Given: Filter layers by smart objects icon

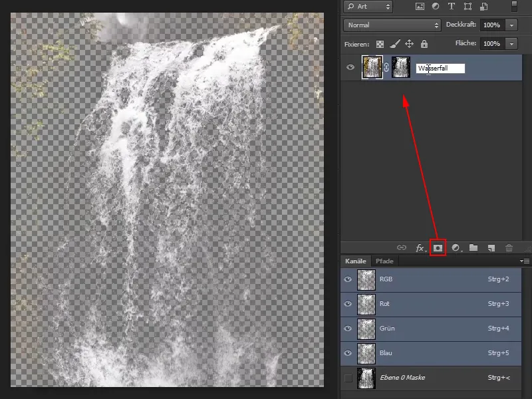Looking at the screenshot, I should coord(484,7).
